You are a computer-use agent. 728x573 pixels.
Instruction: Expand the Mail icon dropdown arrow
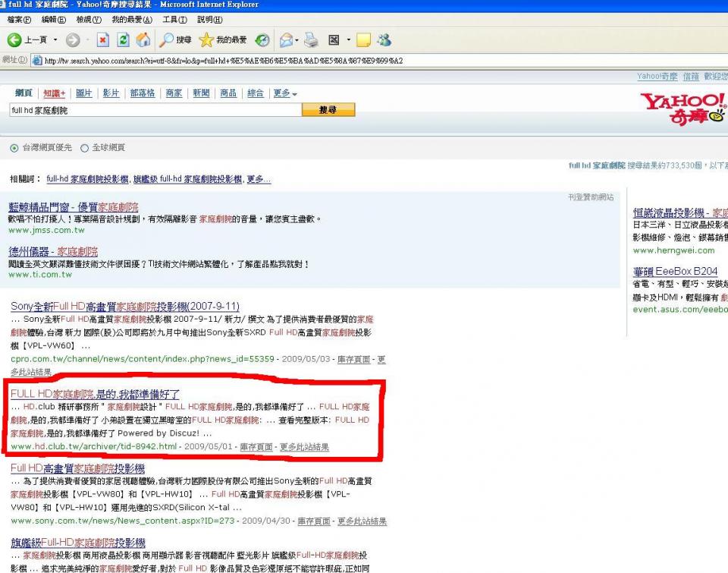tap(297, 40)
